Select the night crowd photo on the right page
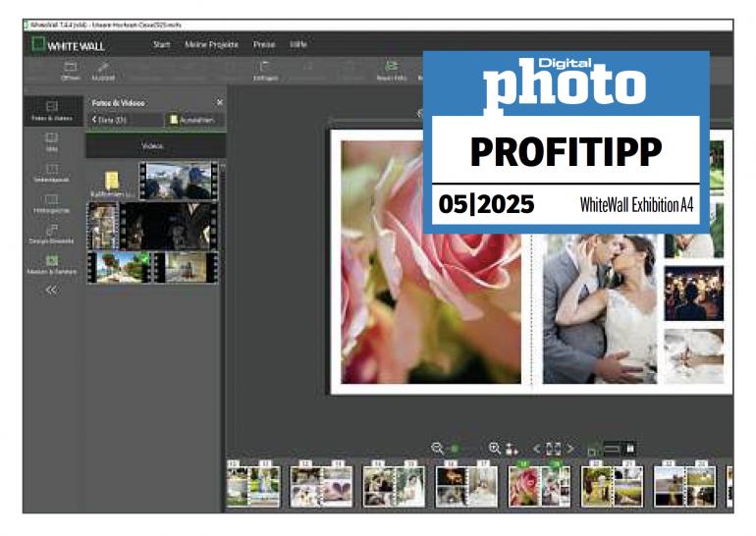This screenshot has width=756, height=536. 694,294
